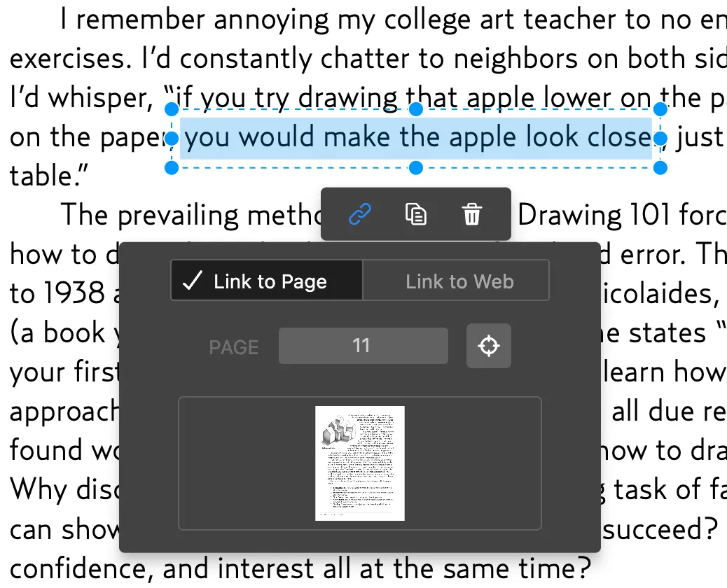Click the bottom-left selection handle of link box

tap(172, 168)
